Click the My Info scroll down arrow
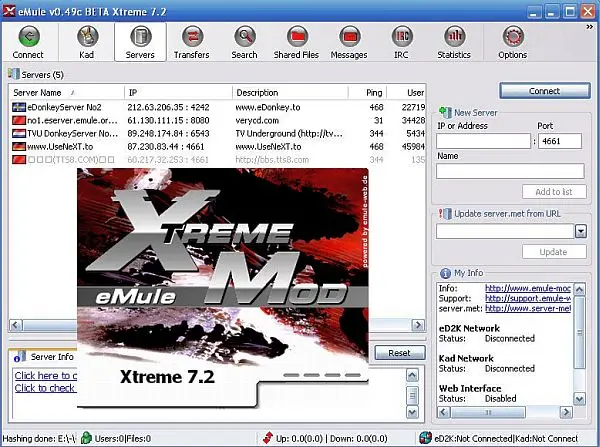This screenshot has height=447, width=600. pos(579,399)
